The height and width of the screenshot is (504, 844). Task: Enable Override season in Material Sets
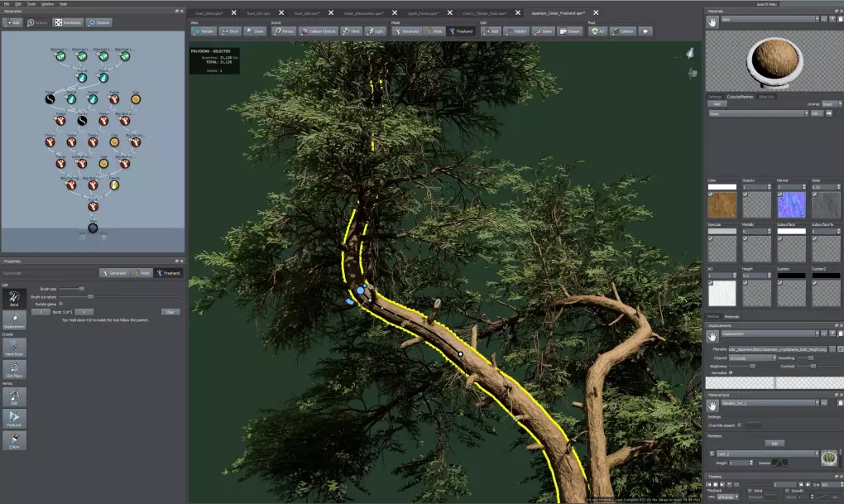point(740,425)
